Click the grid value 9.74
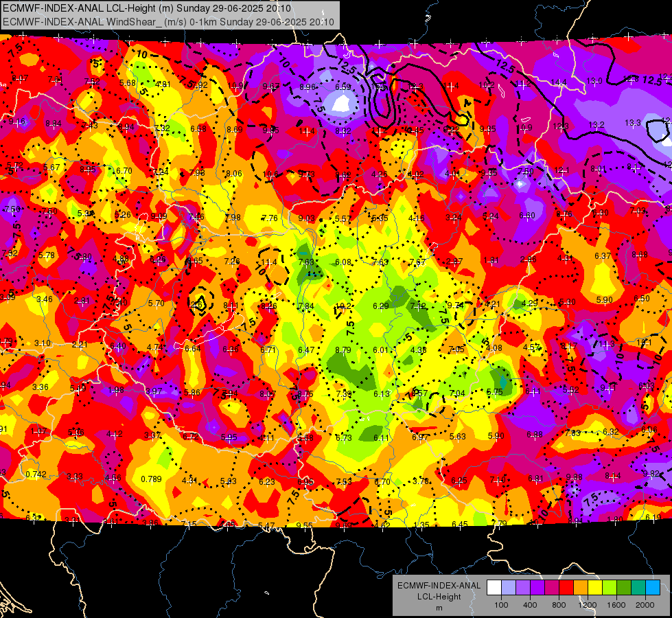The height and width of the screenshot is (618, 672). [x=456, y=305]
